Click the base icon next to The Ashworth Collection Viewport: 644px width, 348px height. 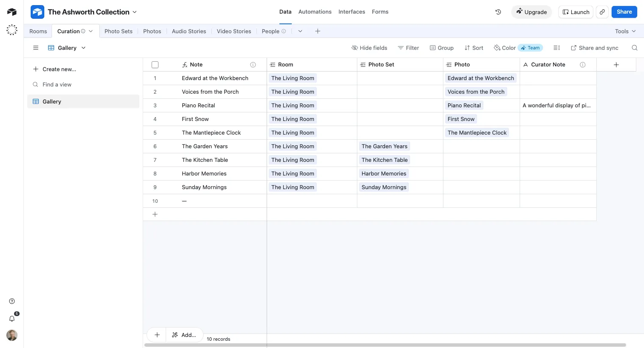coord(37,12)
